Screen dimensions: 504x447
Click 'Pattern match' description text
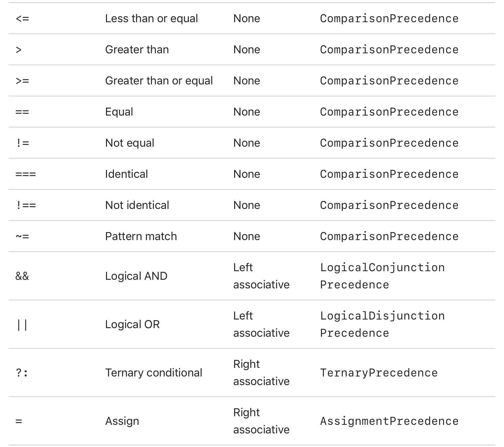click(141, 236)
